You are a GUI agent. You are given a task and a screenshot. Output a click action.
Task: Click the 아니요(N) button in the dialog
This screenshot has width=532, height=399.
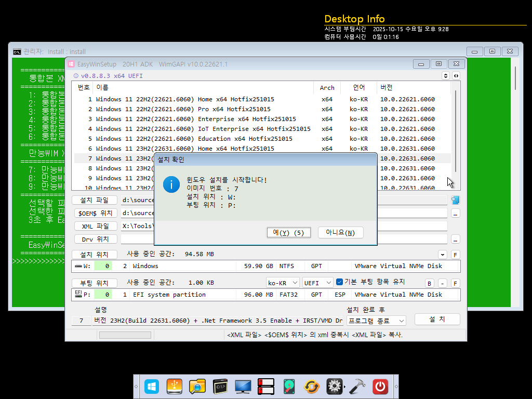coord(340,233)
